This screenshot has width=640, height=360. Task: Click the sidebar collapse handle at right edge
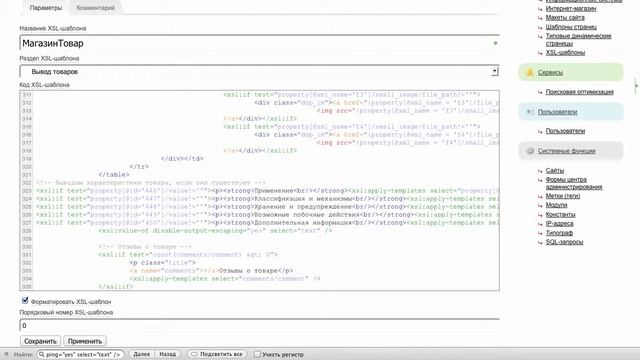[x=637, y=86]
